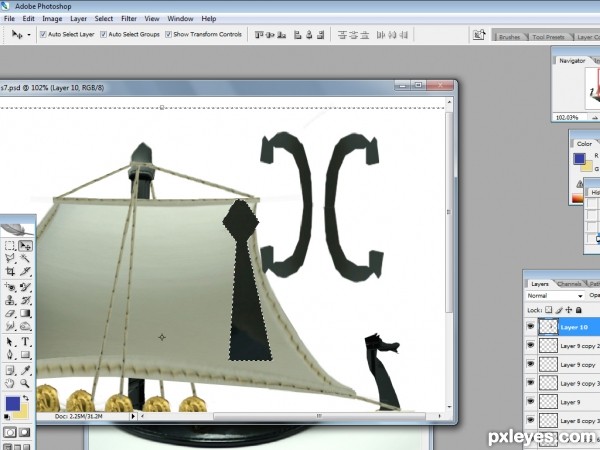Image resolution: width=600 pixels, height=450 pixels.
Task: Select the Blur/Smudge tool
Action: (10, 326)
